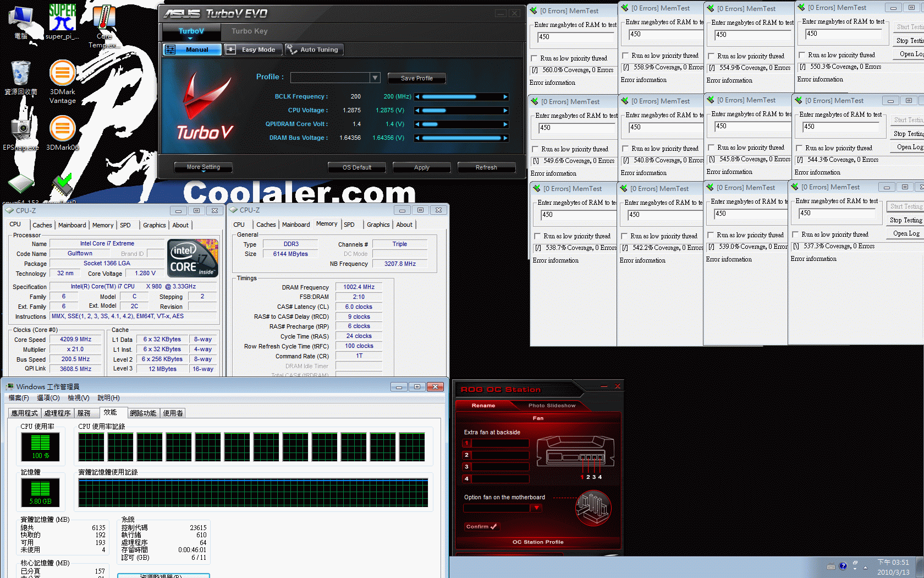Click the DRAM Bus Voltage slider
The height and width of the screenshot is (578, 924).
(461, 138)
